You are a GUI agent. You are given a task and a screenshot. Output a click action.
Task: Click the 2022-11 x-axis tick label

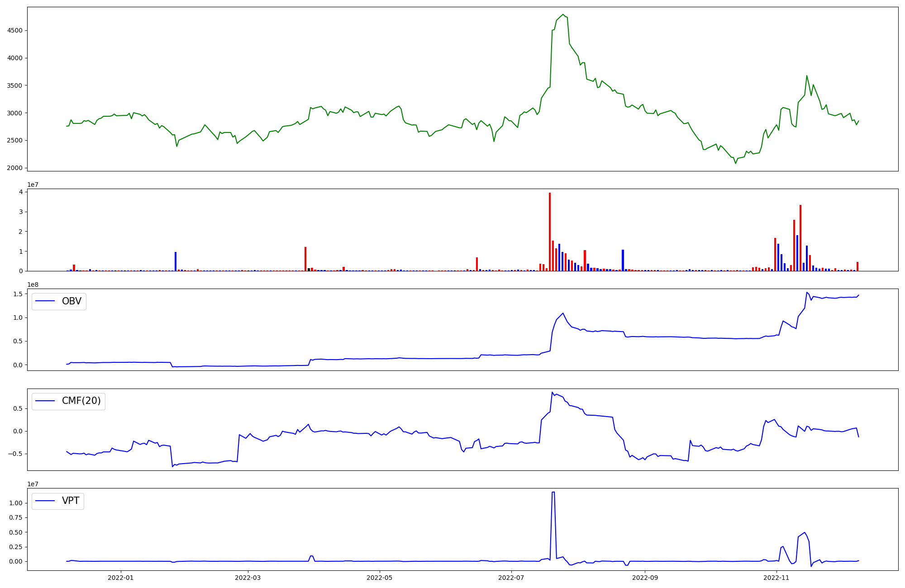tap(776, 578)
